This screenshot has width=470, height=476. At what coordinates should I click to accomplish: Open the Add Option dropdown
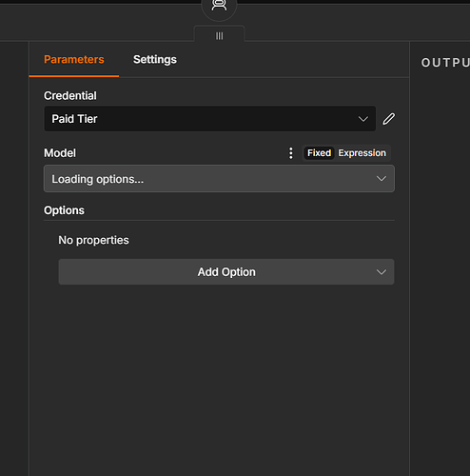point(226,272)
